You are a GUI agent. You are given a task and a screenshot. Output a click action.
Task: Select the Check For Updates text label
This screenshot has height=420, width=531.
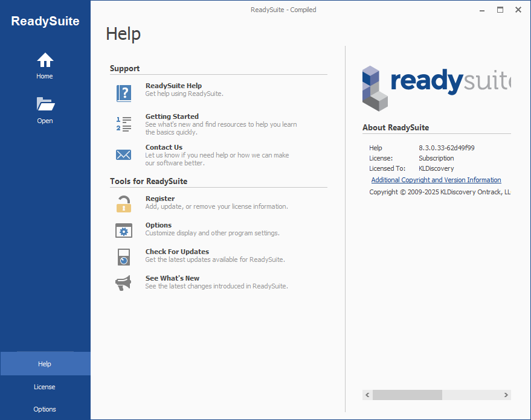177,251
